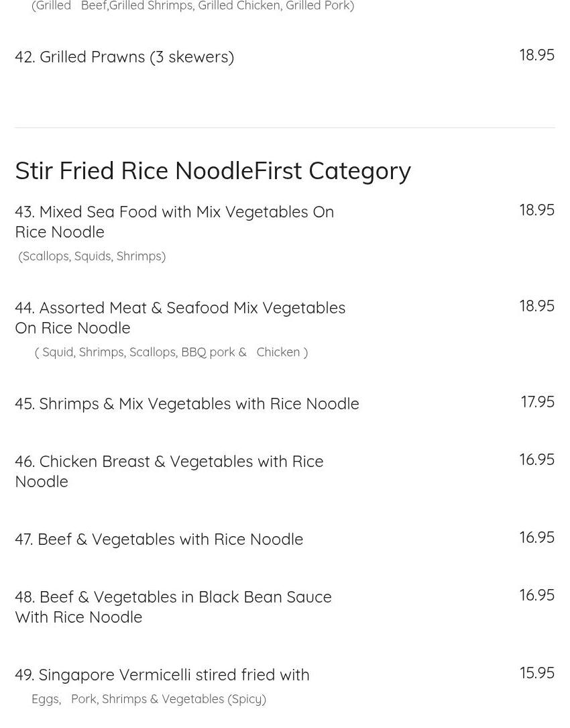The width and height of the screenshot is (570, 728).
Task: Open Beef & Vegetables in Black Bean Sauce
Action: 173,607
